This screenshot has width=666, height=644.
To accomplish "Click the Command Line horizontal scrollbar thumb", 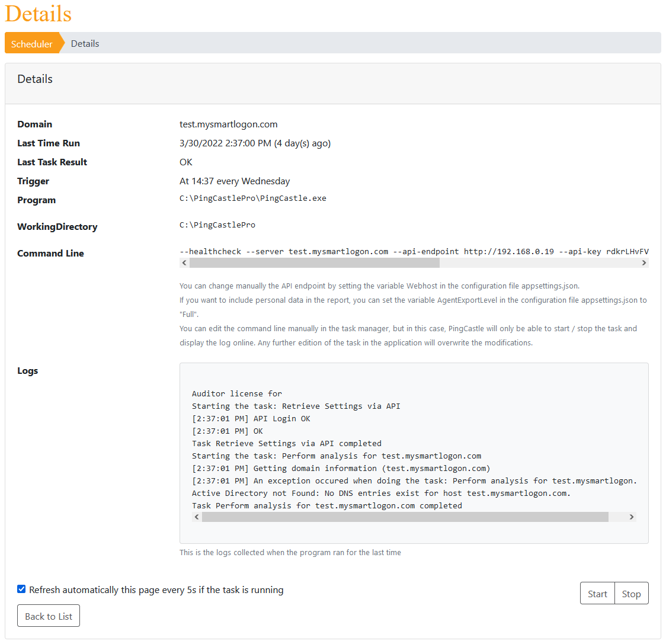I will [314, 263].
